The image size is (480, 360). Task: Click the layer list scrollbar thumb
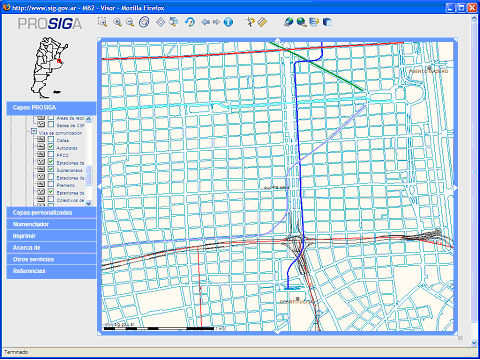point(88,175)
